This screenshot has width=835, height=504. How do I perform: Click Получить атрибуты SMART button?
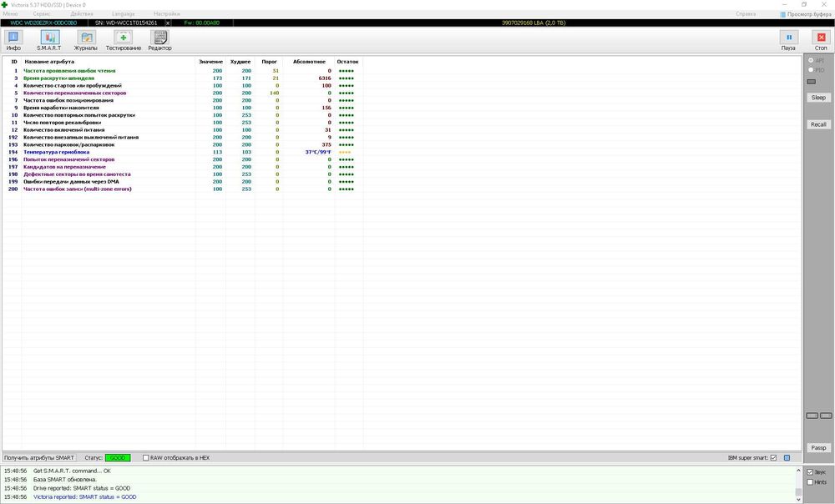[x=39, y=458]
